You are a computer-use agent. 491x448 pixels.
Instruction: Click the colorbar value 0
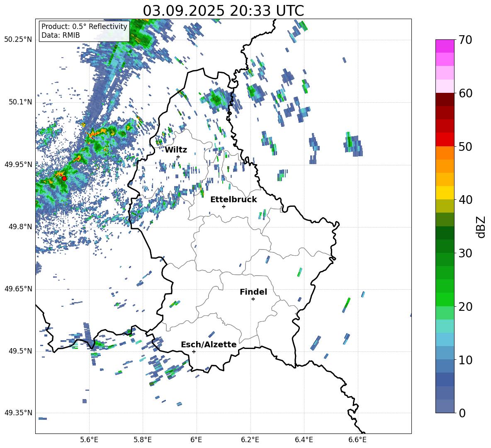click(462, 413)
